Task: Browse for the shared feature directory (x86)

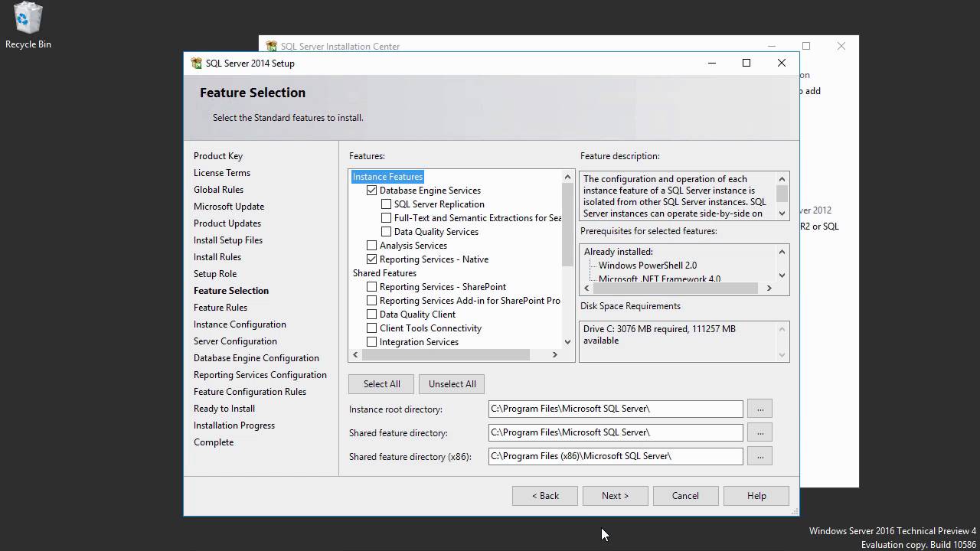Action: (x=760, y=456)
